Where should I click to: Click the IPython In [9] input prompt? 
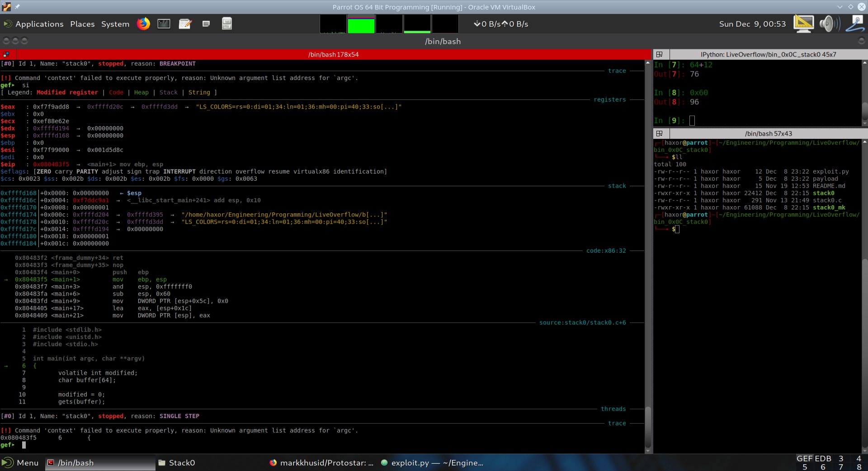pyautogui.click(x=692, y=121)
